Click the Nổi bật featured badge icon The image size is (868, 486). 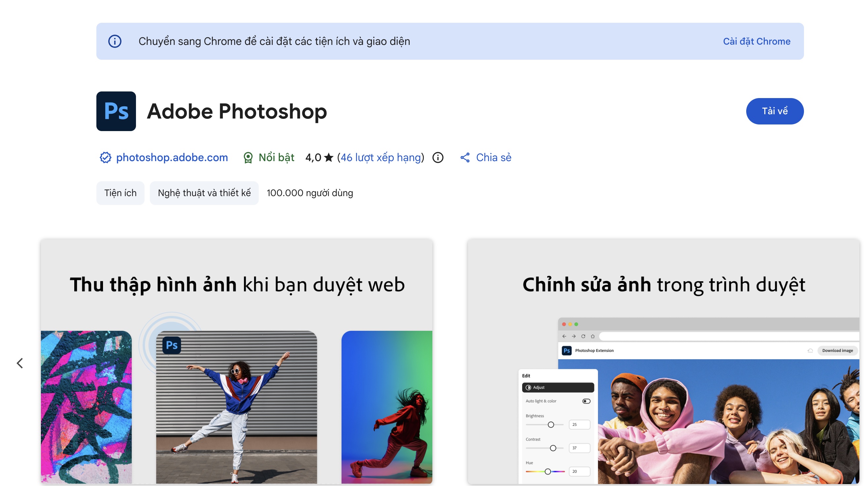click(248, 157)
